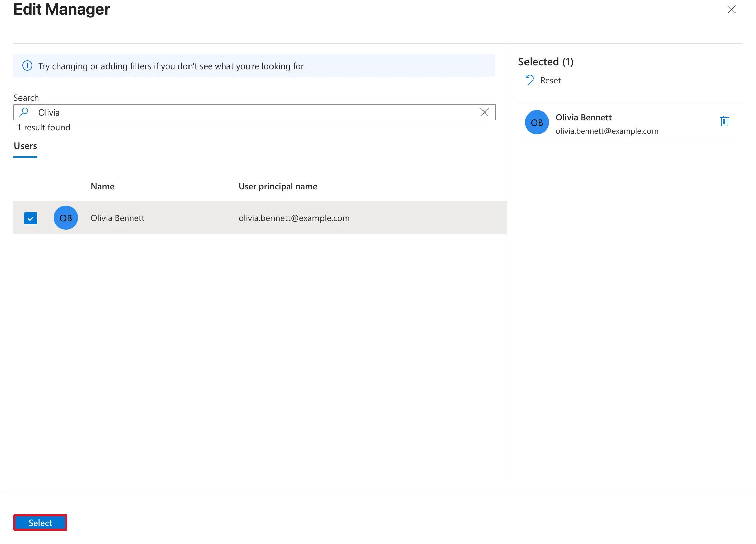The width and height of the screenshot is (756, 544).
Task: Click the Selected (1) heading
Action: 546,62
